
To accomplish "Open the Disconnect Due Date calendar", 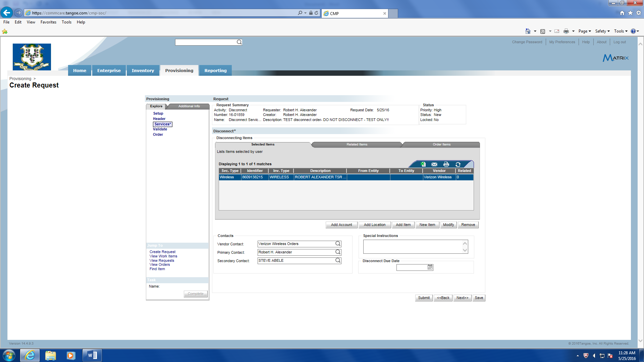I will coord(430,267).
